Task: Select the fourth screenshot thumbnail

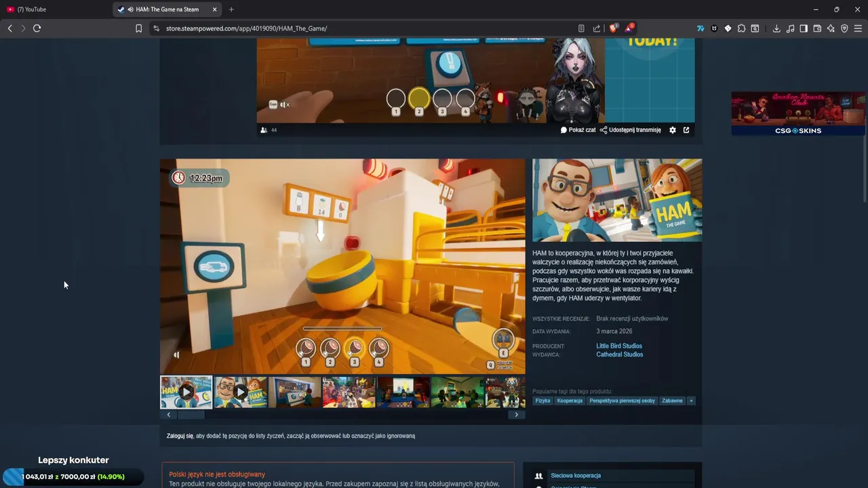Action: 349,392
